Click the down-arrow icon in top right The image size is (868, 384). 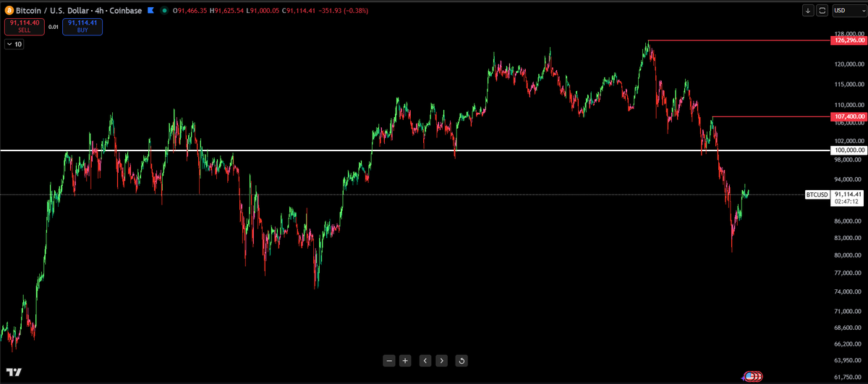(808, 10)
